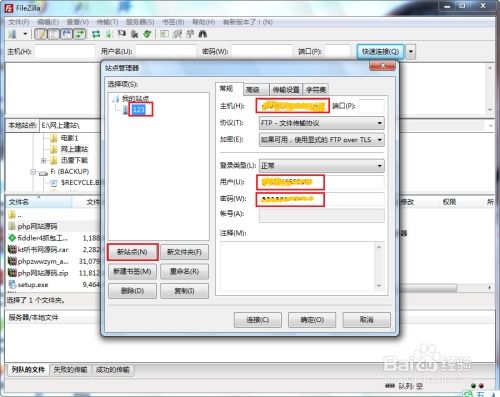The height and width of the screenshot is (397, 500).
Task: Cancel the current operation toolbar icon
Action: pos(122,34)
